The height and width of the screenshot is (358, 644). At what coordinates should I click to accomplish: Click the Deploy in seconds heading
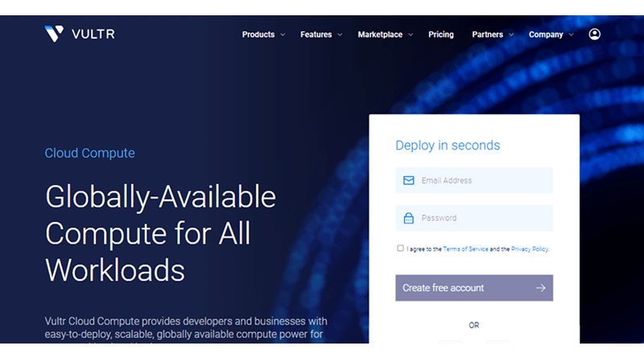coord(448,146)
